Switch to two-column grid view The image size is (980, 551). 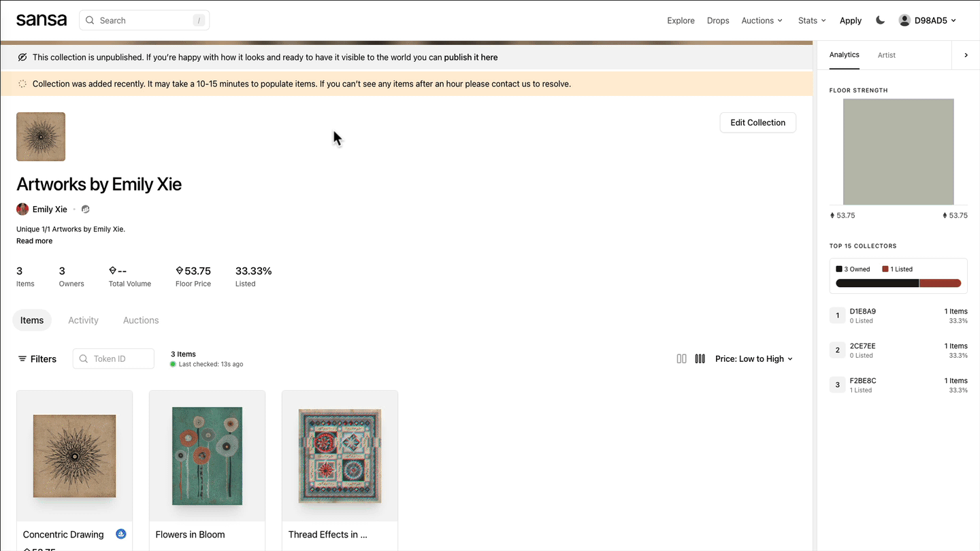pyautogui.click(x=681, y=359)
